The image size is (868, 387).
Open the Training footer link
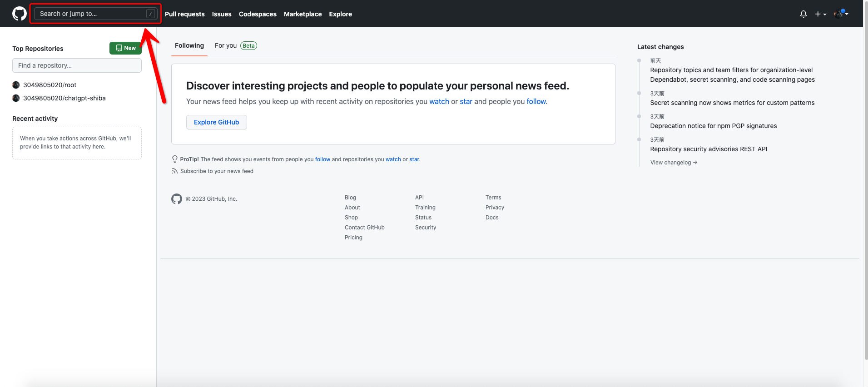(425, 208)
